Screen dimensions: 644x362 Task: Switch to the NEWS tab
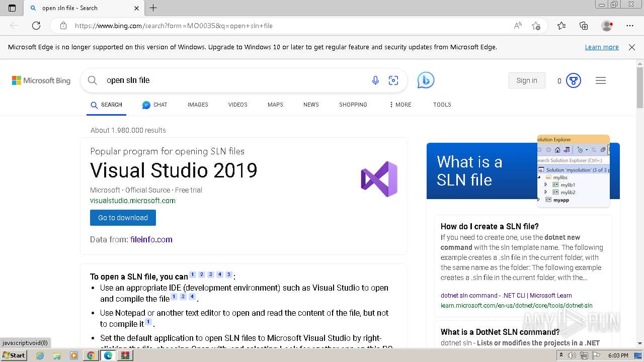[311, 105]
